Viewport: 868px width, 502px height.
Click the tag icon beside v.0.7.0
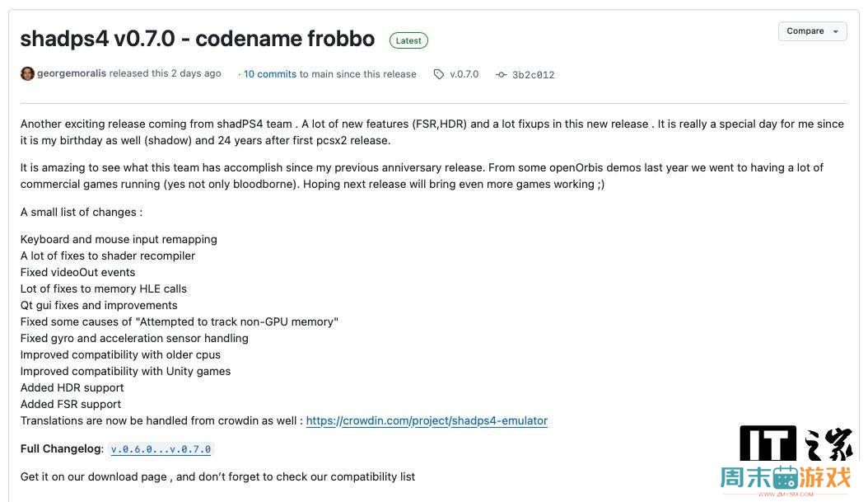439,74
